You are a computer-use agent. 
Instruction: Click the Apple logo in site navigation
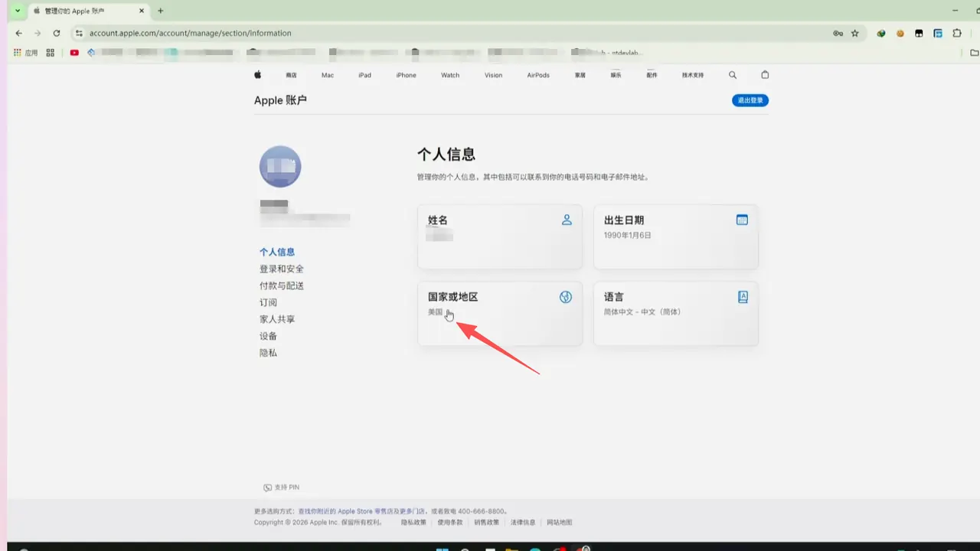pos(258,75)
